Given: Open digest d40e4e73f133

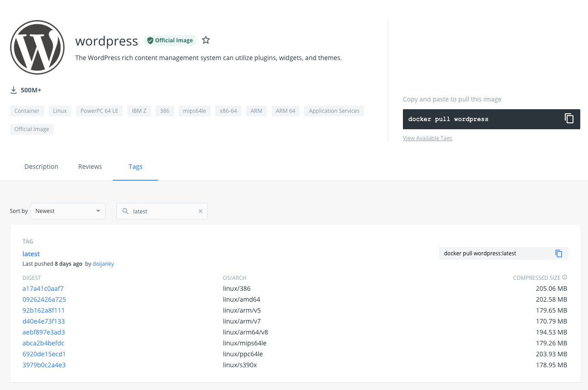Looking at the screenshot, I should coord(44,321).
